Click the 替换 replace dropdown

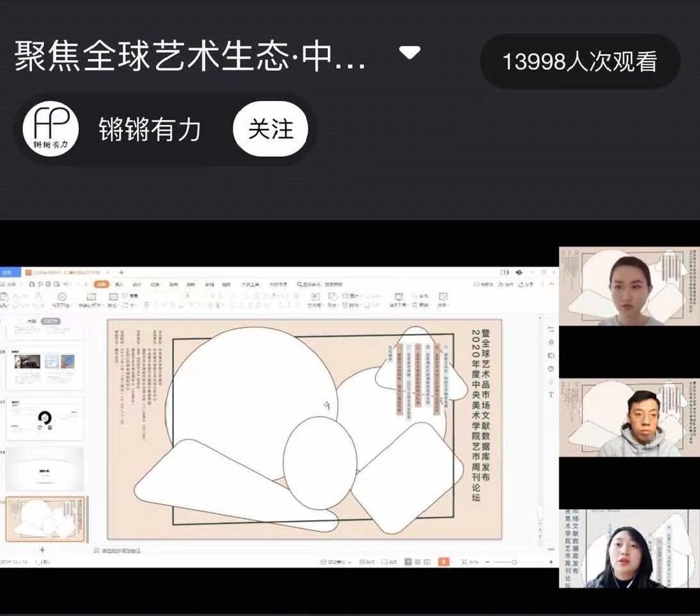(x=421, y=305)
